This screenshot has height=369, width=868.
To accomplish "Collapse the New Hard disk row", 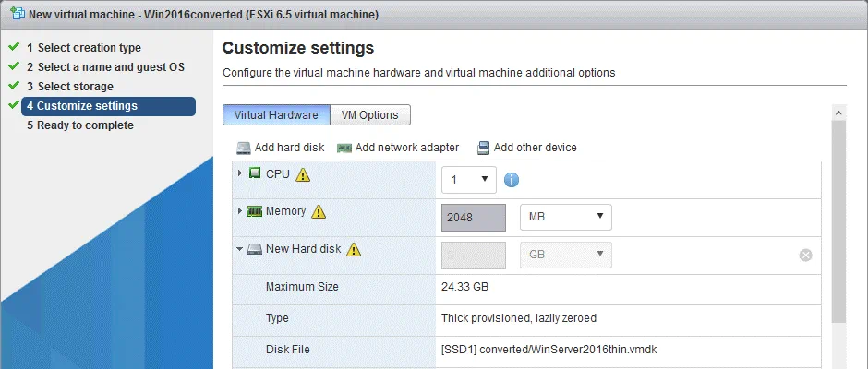I will point(240,249).
